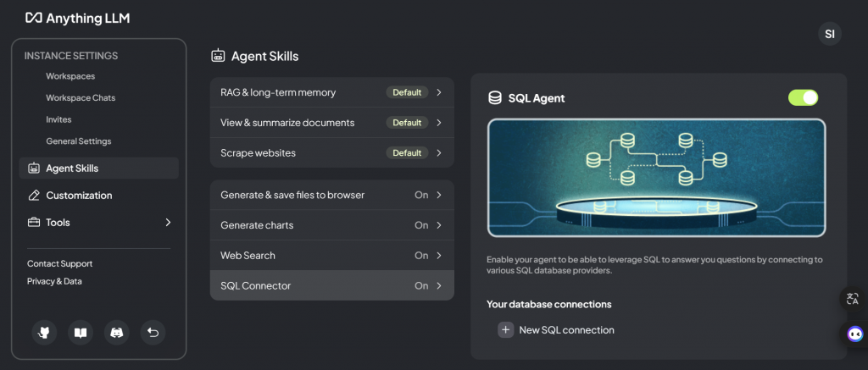868x370 pixels.
Task: Click the plus icon for new SQL connection
Action: pyautogui.click(x=506, y=330)
